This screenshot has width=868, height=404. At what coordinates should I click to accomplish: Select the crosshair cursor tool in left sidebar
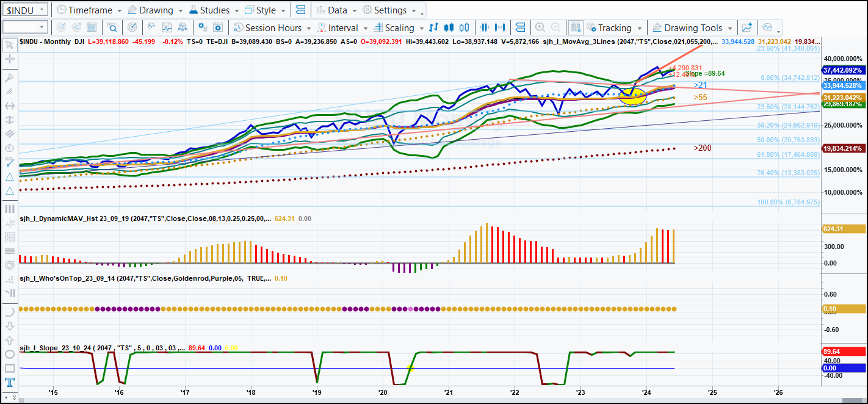pos(9,60)
